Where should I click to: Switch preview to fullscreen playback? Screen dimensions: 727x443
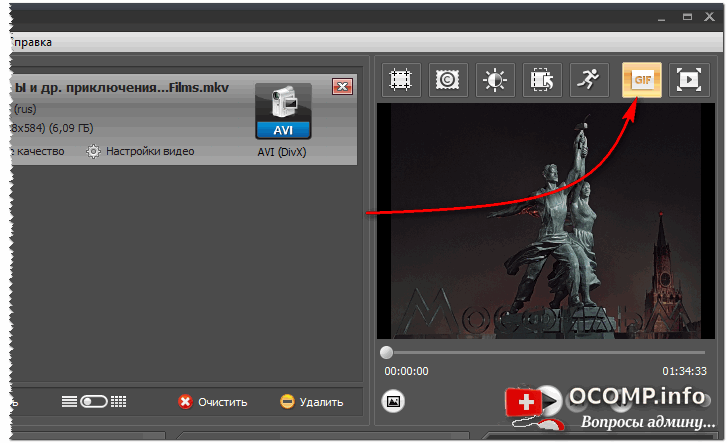click(689, 80)
